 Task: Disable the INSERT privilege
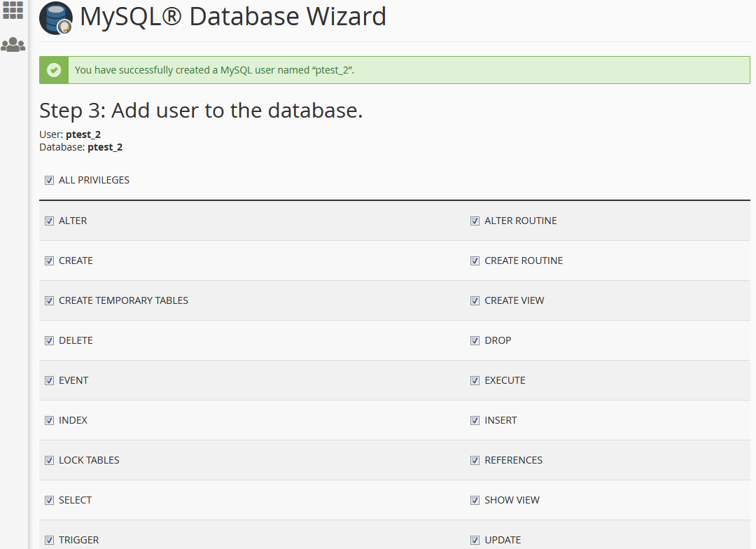pyautogui.click(x=475, y=421)
